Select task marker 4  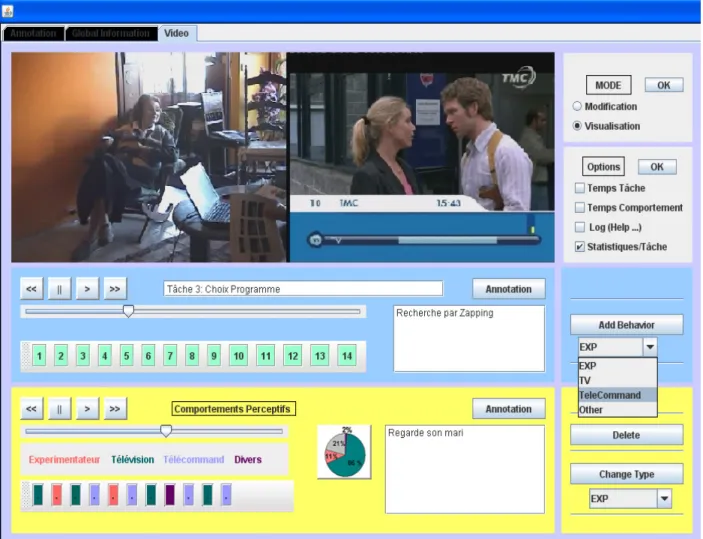pos(104,356)
